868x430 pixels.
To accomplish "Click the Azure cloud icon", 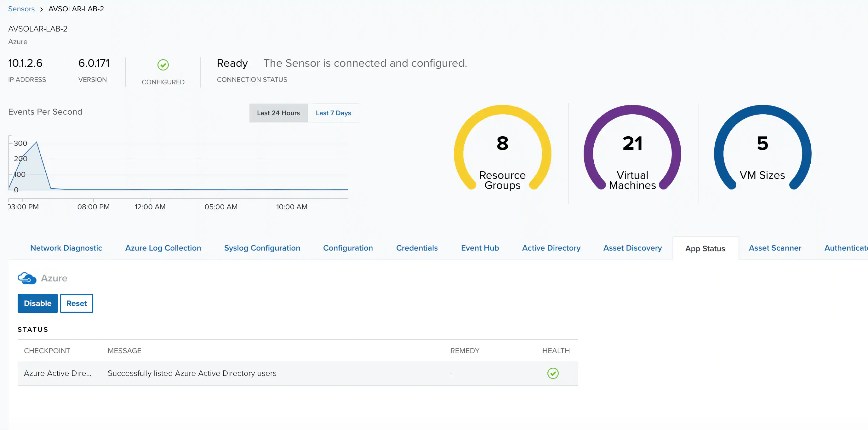I will [27, 278].
